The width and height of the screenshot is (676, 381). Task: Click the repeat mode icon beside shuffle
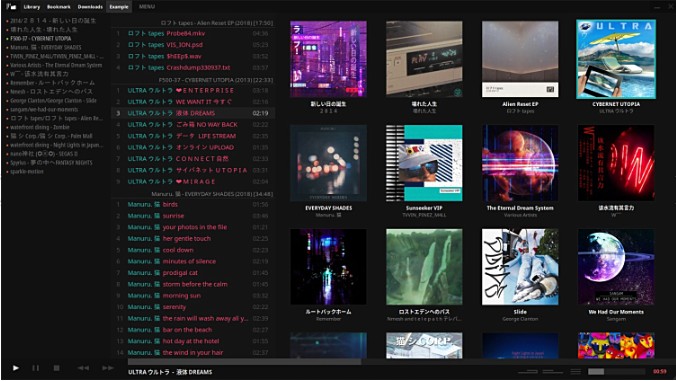553,371
